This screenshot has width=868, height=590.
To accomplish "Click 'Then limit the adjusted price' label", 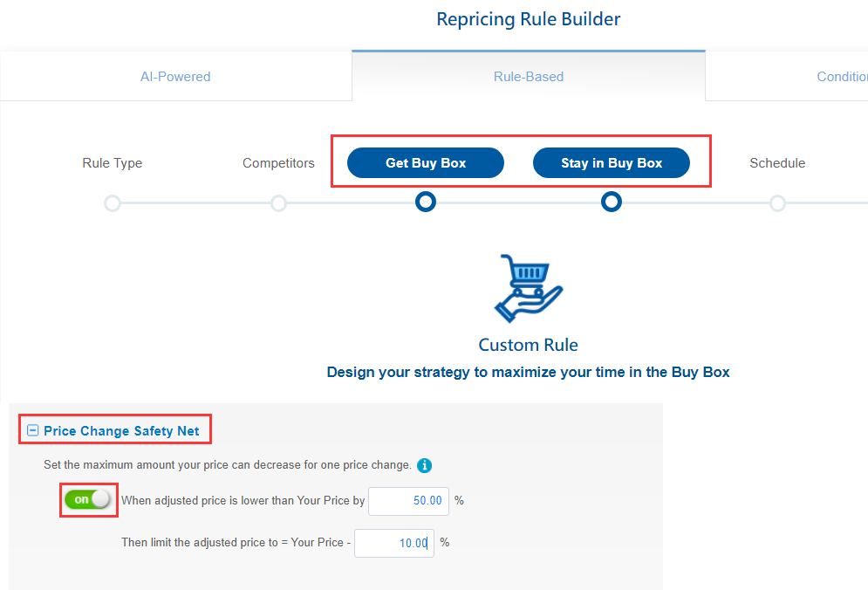I will pyautogui.click(x=236, y=542).
